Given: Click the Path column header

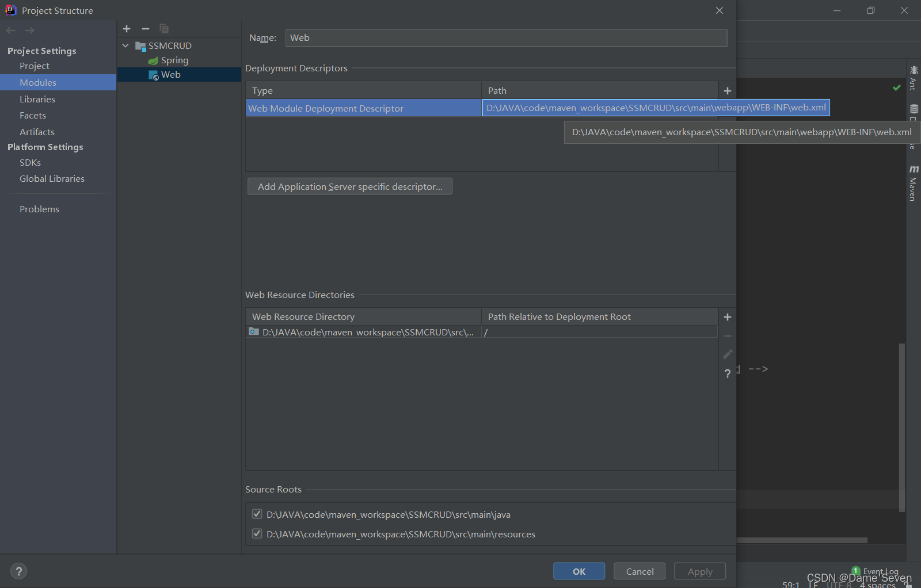Looking at the screenshot, I should coord(600,91).
